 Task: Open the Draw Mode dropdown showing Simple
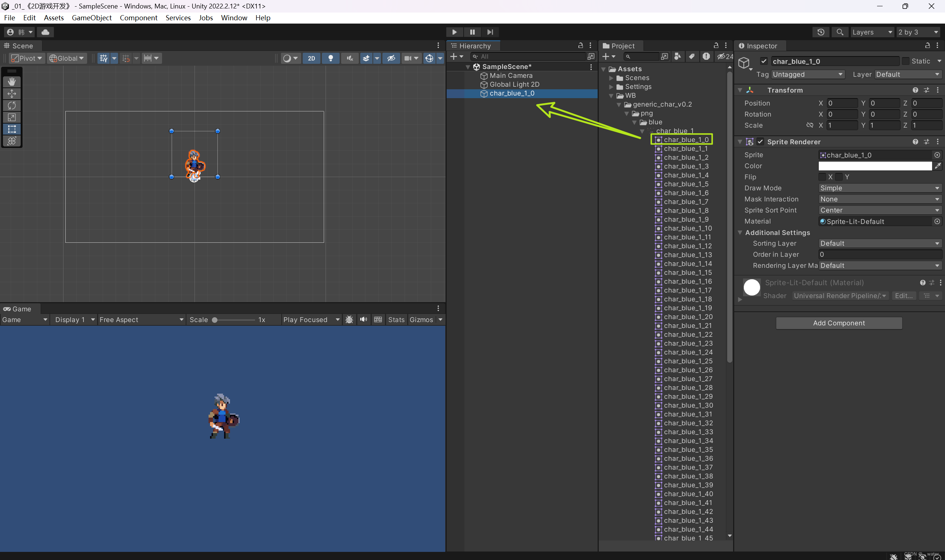tap(879, 188)
